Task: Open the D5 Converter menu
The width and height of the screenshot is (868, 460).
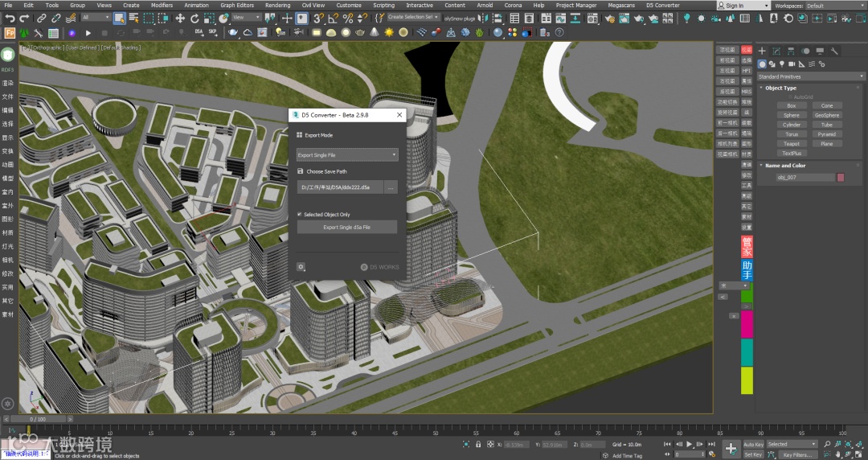Action: pyautogui.click(x=662, y=5)
